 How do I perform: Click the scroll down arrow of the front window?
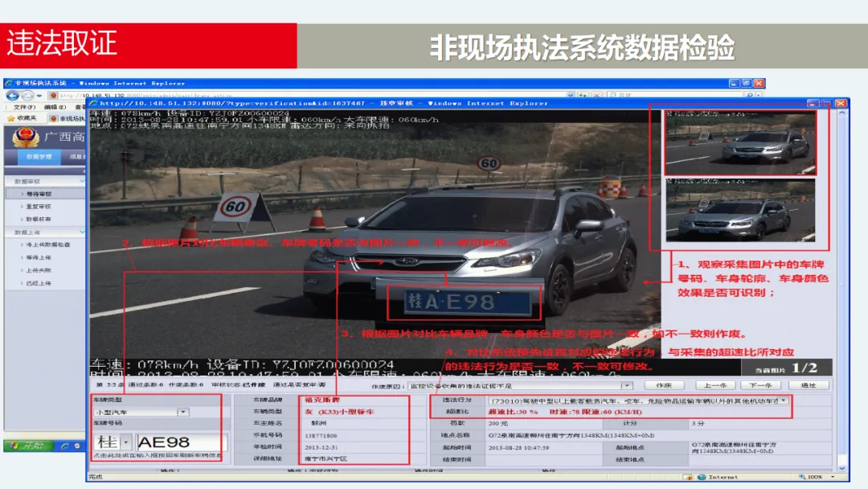(x=842, y=468)
